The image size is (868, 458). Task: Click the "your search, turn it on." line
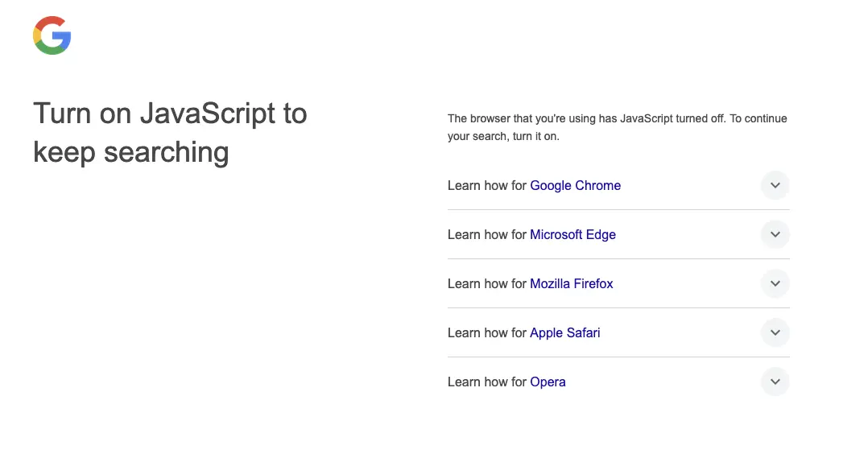pyautogui.click(x=503, y=136)
